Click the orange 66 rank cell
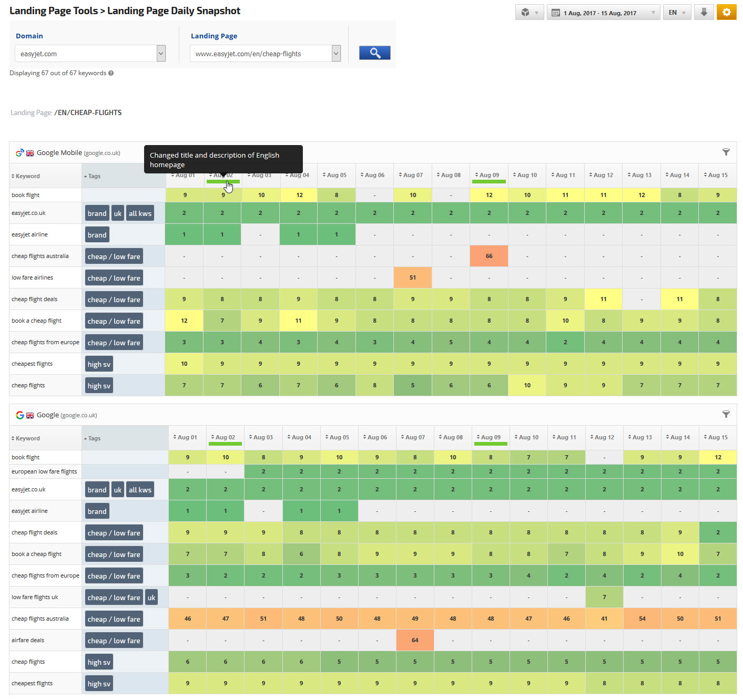 click(x=489, y=256)
